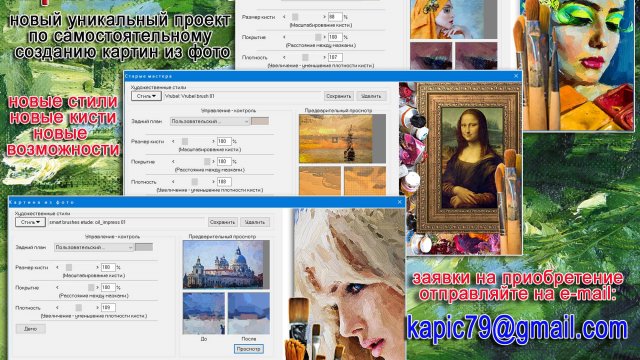Viewport: 640px width, 360px height.
Task: Click Удалить button in Картина из фото dialog
Action: tap(255, 222)
